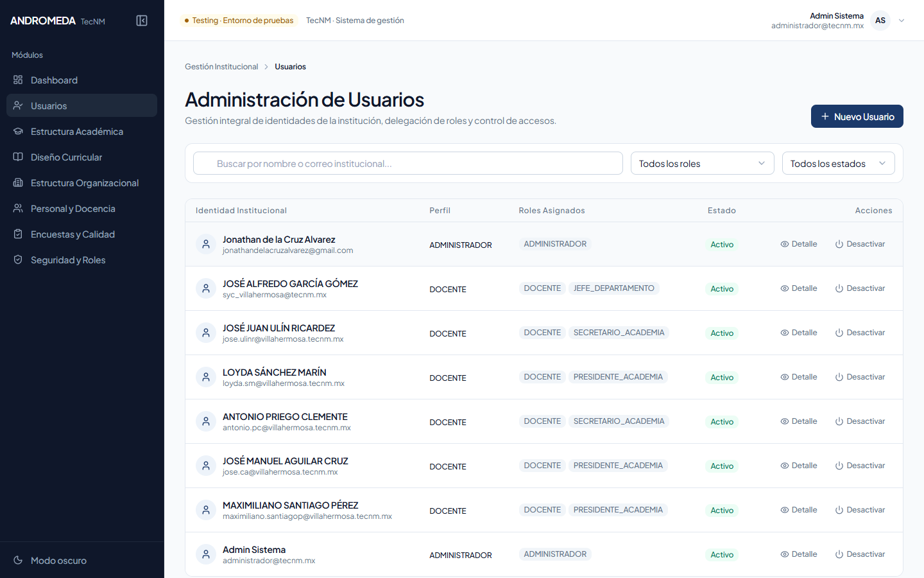Toggle Modo oscuro dark mode
Screen dimensions: 924x578
[82, 560]
